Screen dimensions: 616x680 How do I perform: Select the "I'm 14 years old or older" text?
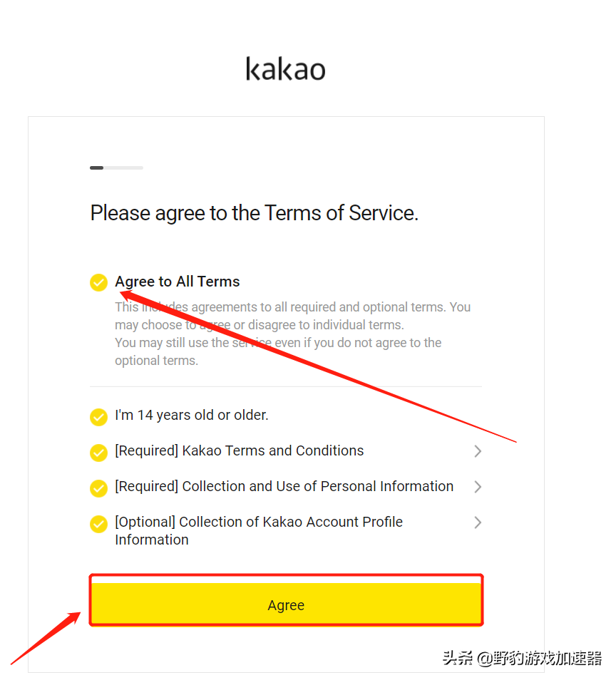(x=192, y=415)
